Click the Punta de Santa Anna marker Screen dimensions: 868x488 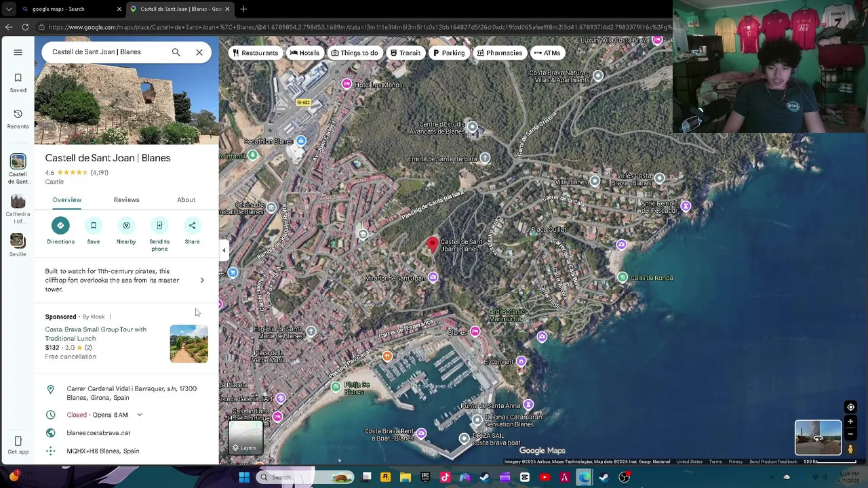[x=528, y=405]
